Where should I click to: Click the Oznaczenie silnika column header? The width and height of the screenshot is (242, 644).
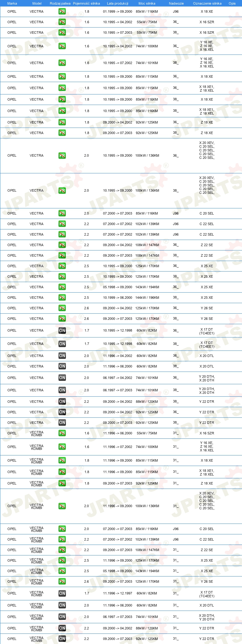207,3
